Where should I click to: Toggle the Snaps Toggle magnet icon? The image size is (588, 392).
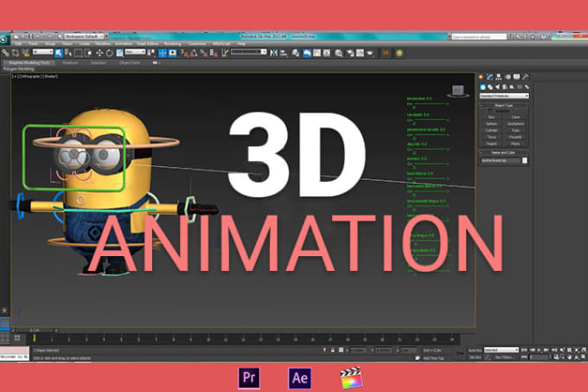[x=184, y=54]
